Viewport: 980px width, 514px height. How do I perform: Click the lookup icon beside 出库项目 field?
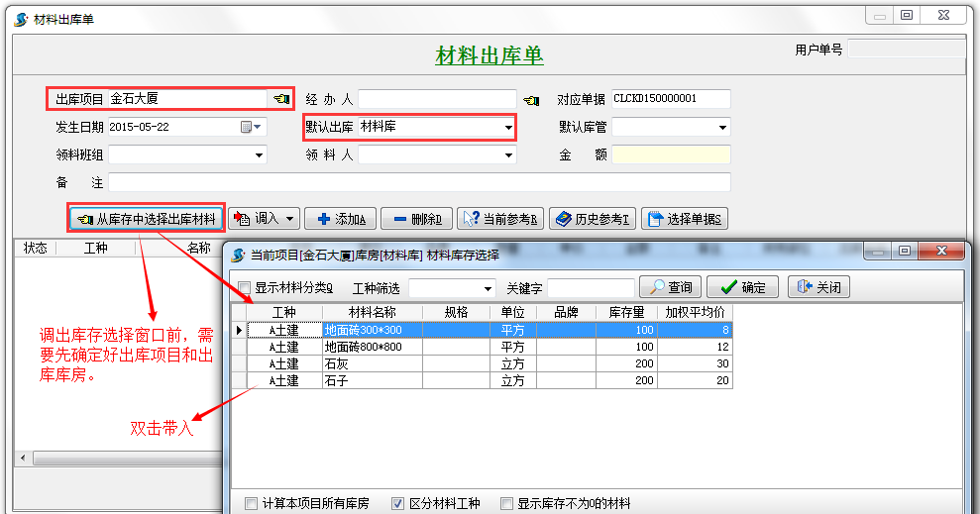(281, 99)
